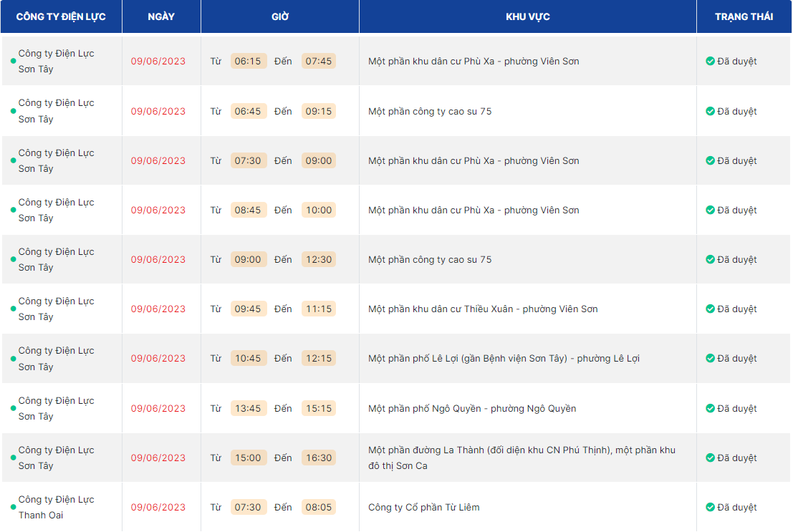The width and height of the screenshot is (793, 532).
Task: Click the NGÀY column header
Action: [161, 16]
